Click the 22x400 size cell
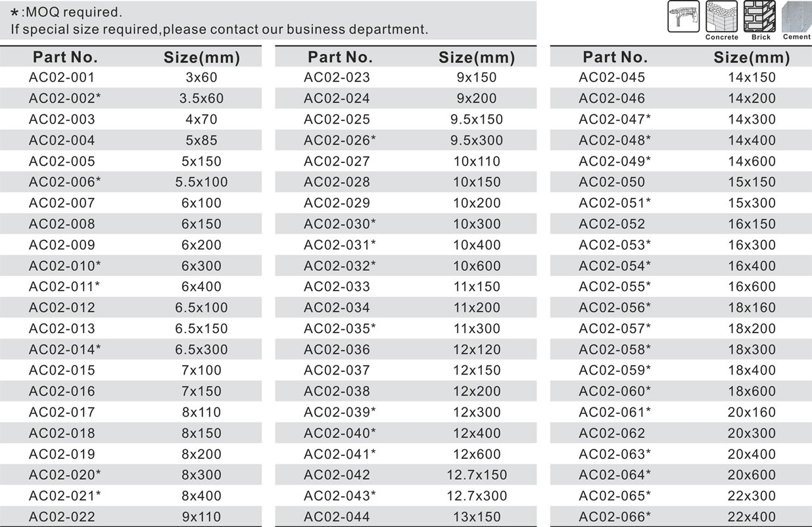Viewport: 812px width, 527px height. 752,516
